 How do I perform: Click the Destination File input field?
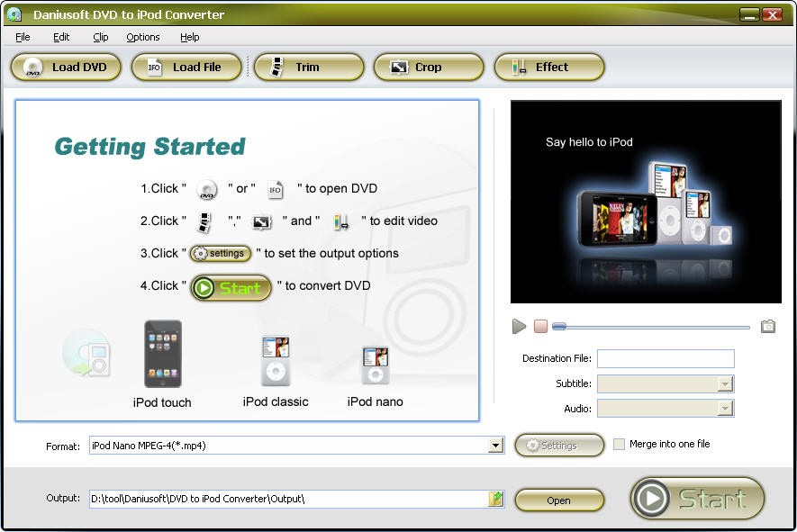[x=666, y=359]
